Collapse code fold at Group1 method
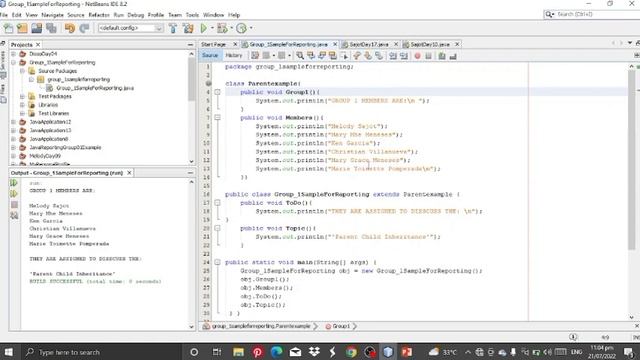Image resolution: width=640 pixels, height=360 pixels. point(217,92)
